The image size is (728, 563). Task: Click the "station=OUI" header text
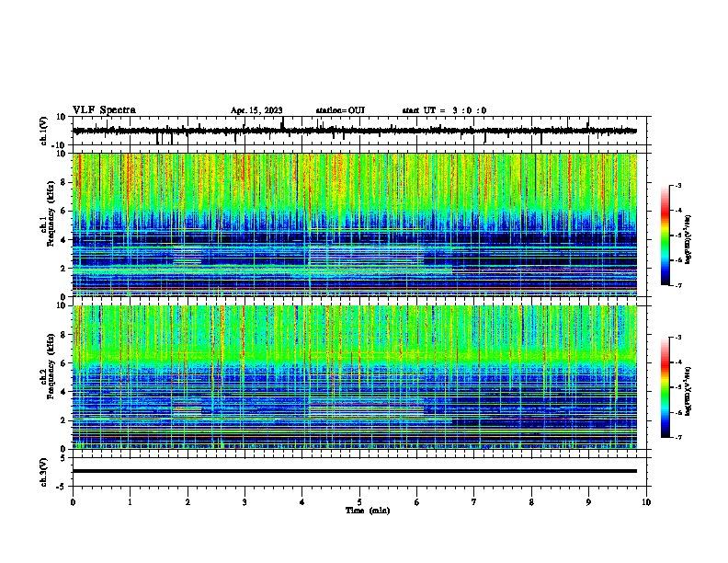[340, 110]
